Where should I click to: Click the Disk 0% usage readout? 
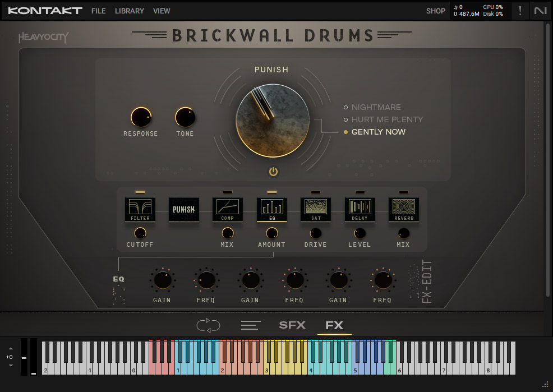pos(493,14)
